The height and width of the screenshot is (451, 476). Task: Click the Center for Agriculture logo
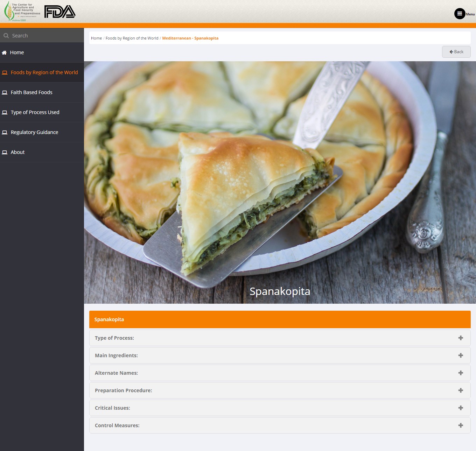pos(22,12)
